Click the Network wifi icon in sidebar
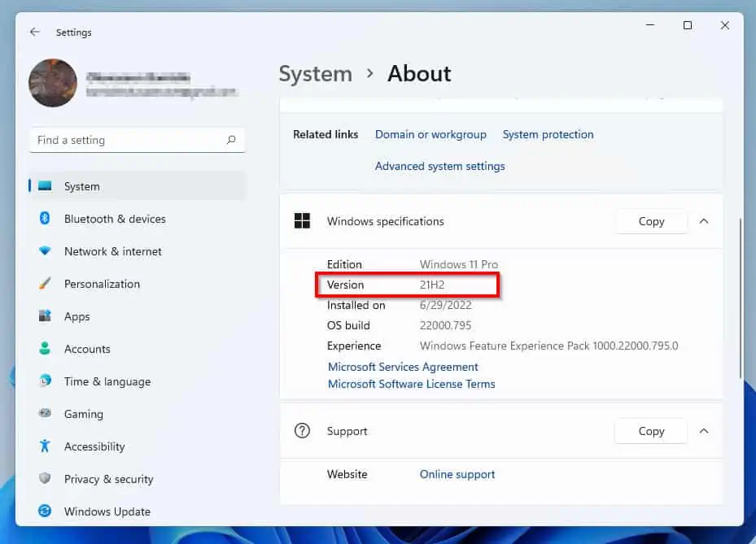This screenshot has width=756, height=544. [x=45, y=251]
